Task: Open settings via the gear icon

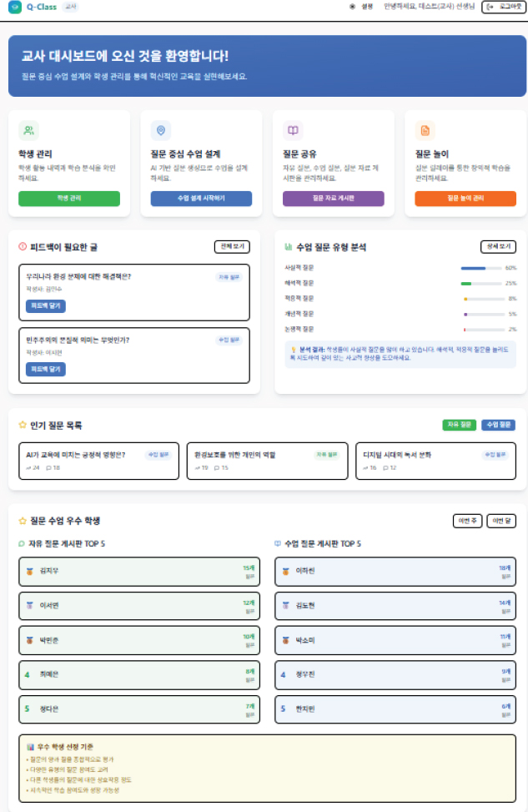Action: (353, 7)
